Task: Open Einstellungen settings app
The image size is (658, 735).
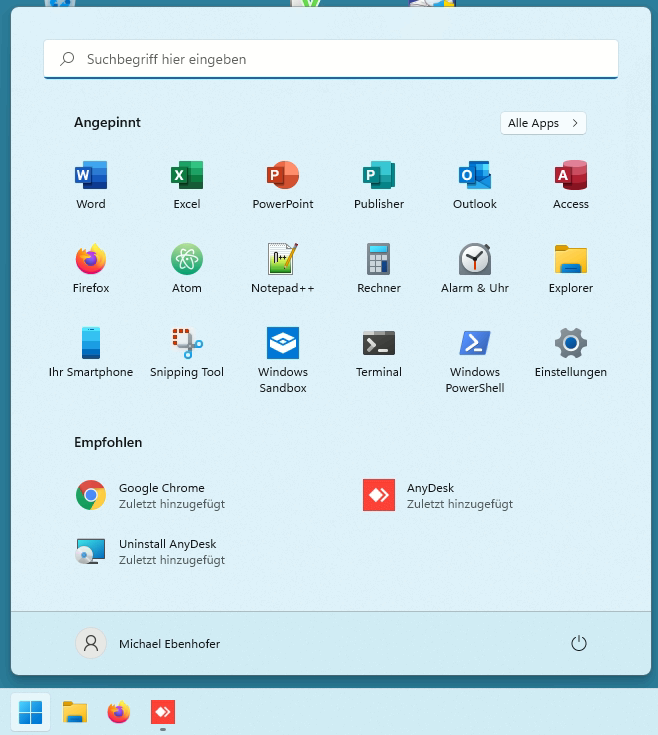Action: 571,352
